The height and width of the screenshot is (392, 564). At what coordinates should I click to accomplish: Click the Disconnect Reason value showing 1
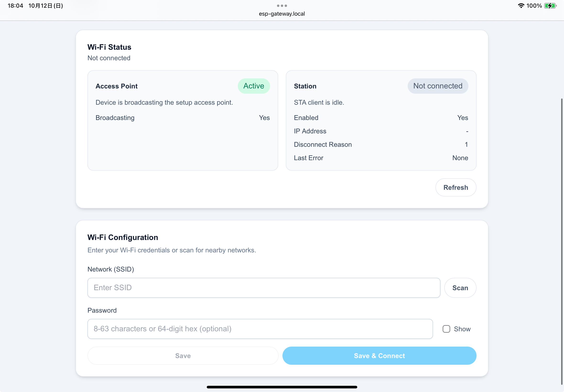tap(466, 144)
